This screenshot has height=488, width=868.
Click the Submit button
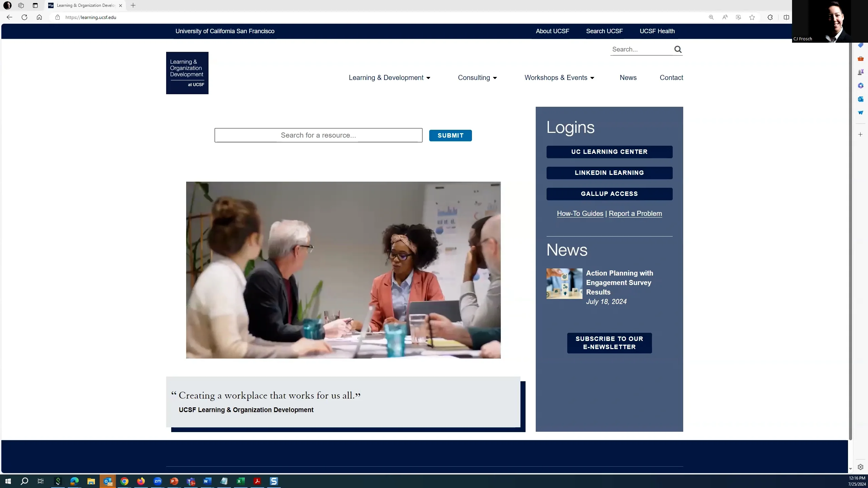pos(450,136)
